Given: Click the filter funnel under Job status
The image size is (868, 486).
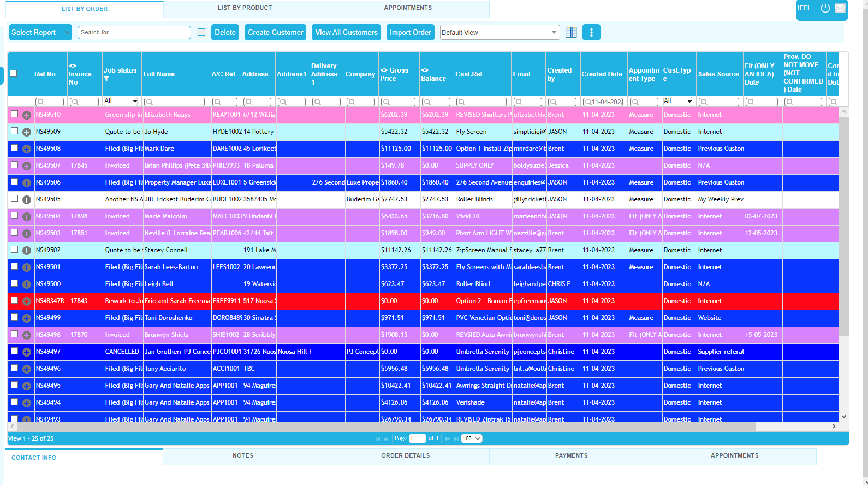Looking at the screenshot, I should click(x=106, y=79).
